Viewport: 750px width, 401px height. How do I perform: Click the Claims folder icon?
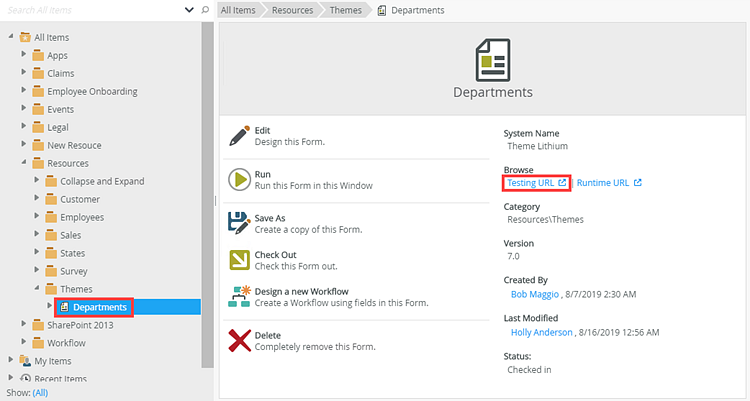[x=38, y=73]
